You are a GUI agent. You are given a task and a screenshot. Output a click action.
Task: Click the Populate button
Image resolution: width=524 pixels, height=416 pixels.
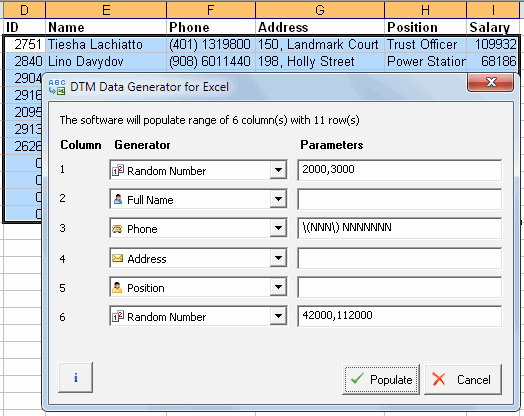(381, 380)
